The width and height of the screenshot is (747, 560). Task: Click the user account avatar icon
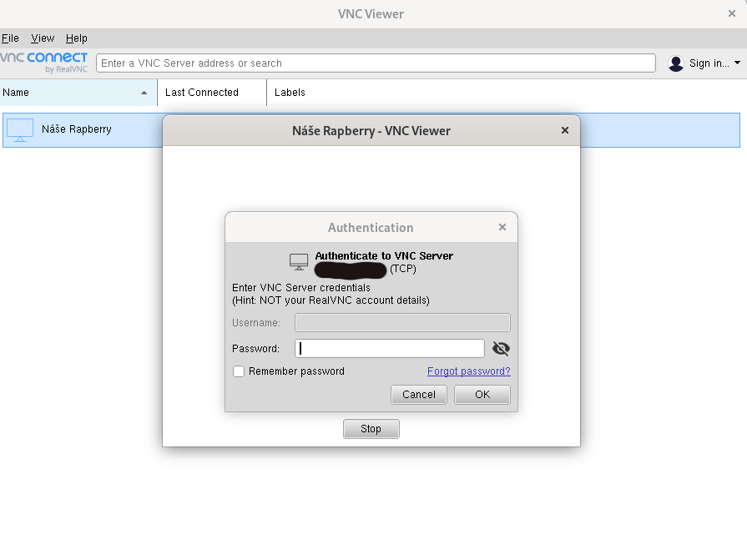[676, 63]
